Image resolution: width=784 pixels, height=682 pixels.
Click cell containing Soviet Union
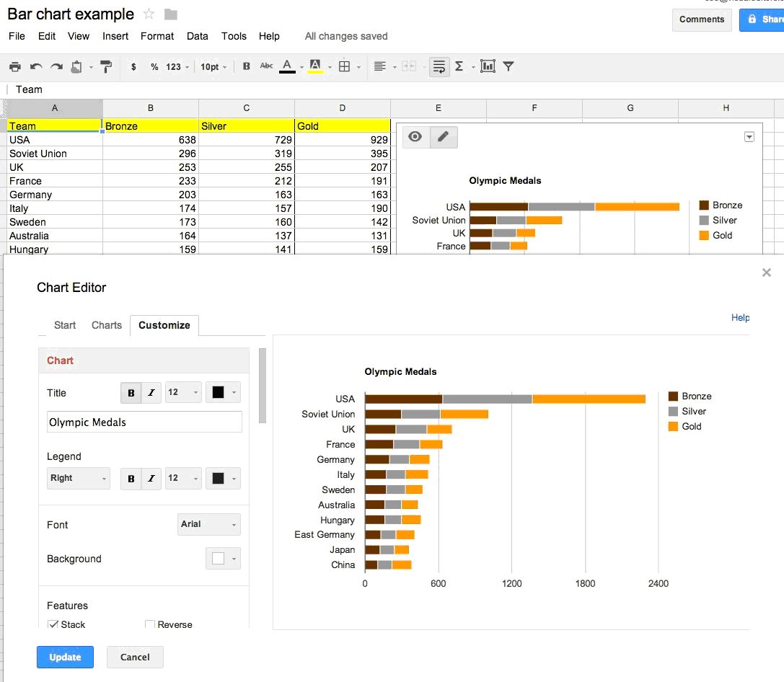(x=55, y=154)
